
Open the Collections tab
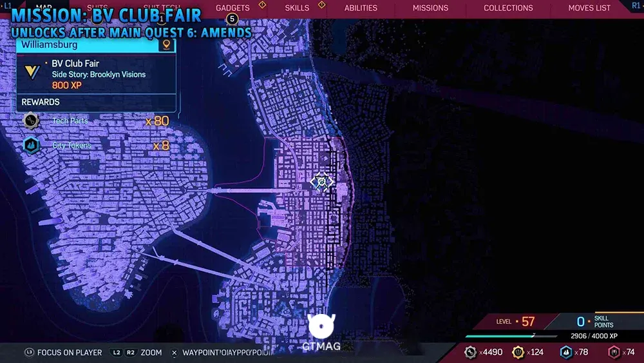coord(508,8)
